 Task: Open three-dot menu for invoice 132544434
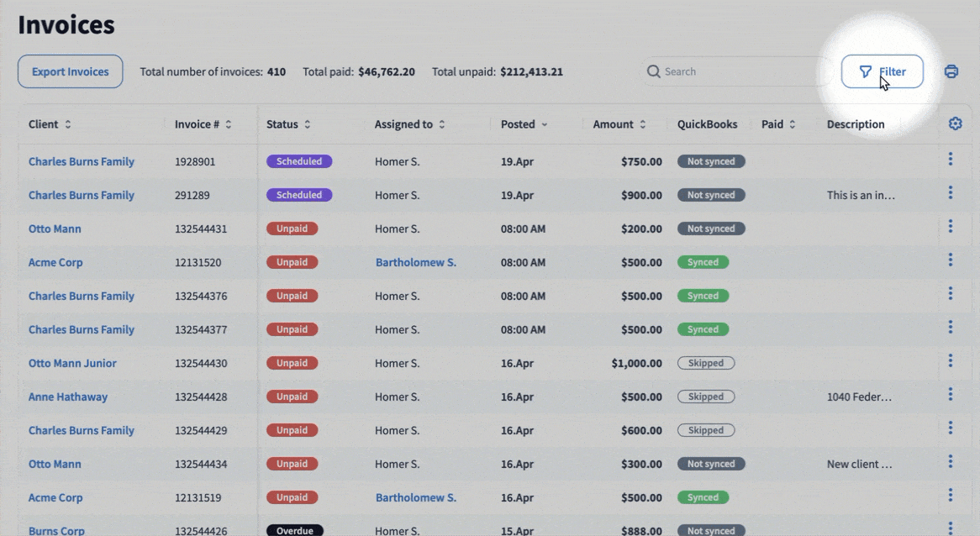point(951,461)
